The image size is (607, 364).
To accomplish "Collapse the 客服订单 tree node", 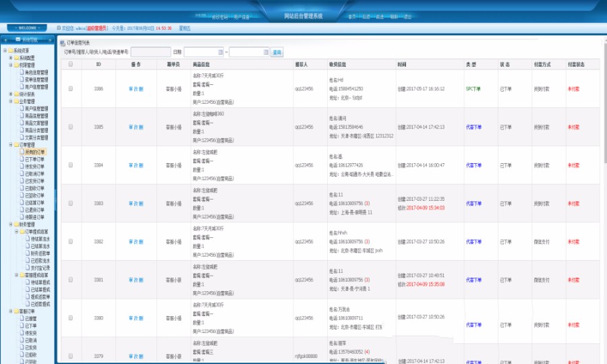I will tap(11, 311).
